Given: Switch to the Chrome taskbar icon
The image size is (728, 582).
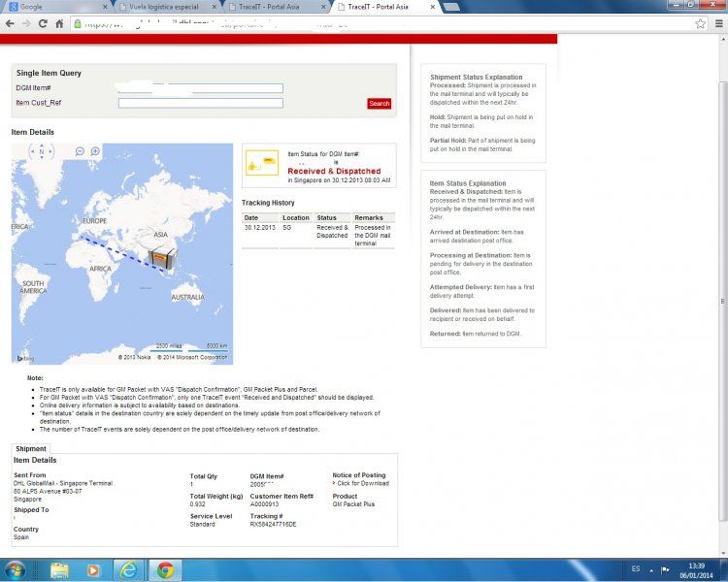Looking at the screenshot, I should click(x=165, y=570).
